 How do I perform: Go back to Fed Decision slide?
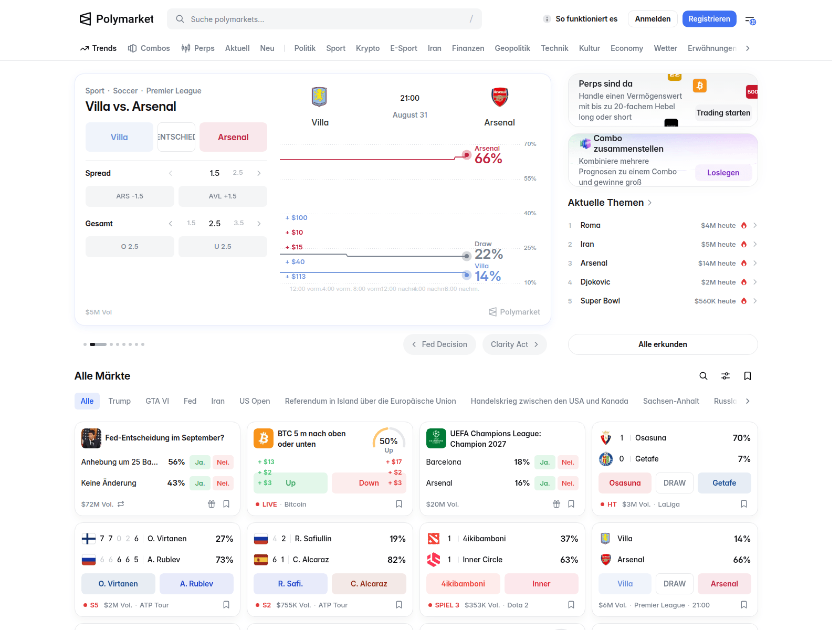439,344
